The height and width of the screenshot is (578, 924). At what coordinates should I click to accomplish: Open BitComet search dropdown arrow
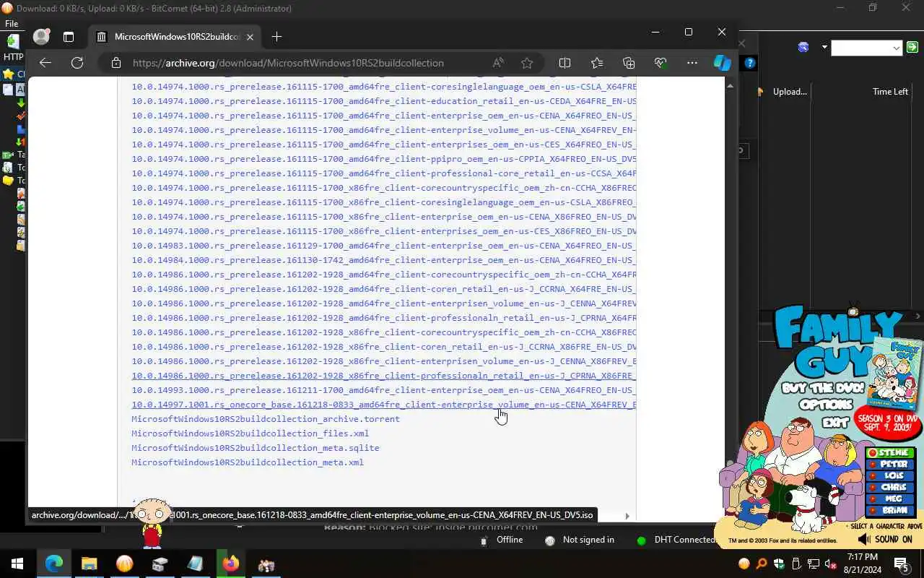824,48
